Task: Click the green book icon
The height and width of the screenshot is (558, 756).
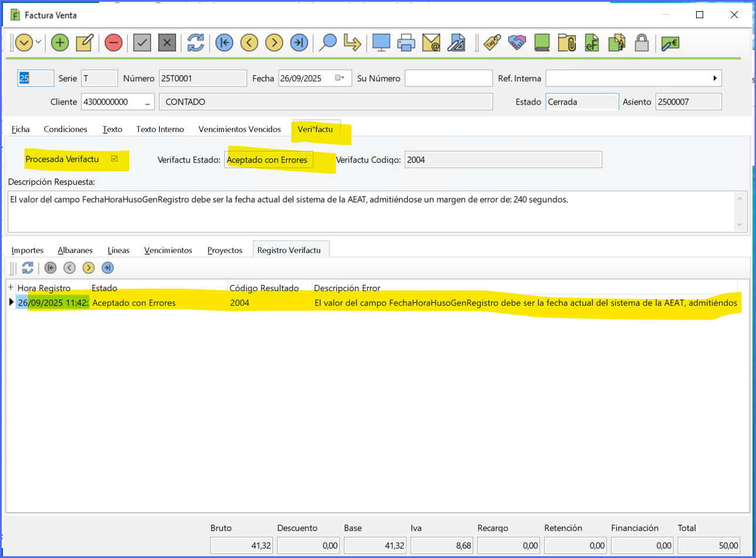Action: tap(541, 42)
